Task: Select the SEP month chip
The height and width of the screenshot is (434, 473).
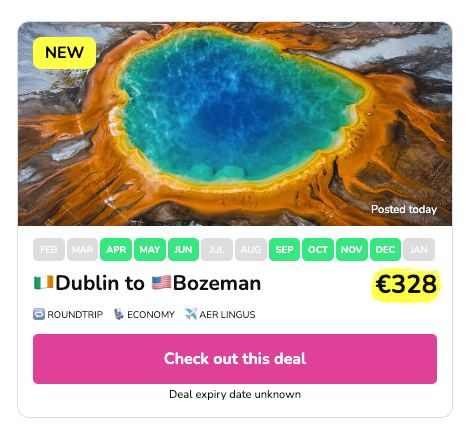Action: point(284,249)
